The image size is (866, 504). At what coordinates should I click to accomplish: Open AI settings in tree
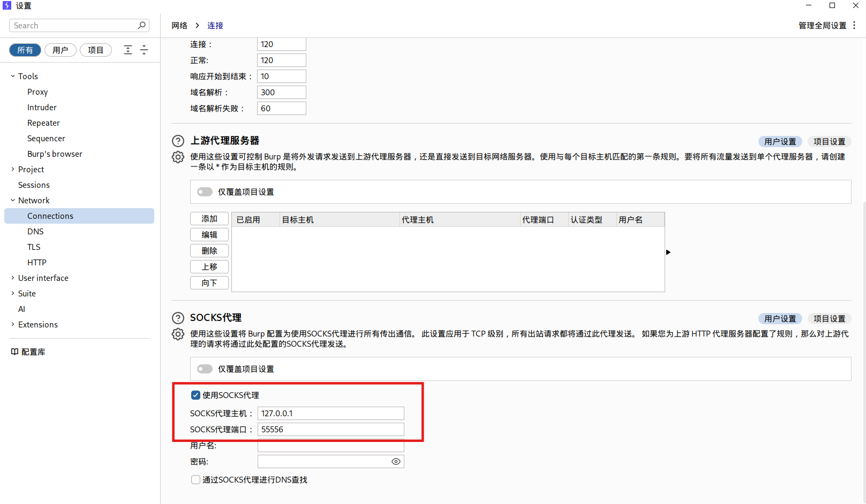coord(21,309)
